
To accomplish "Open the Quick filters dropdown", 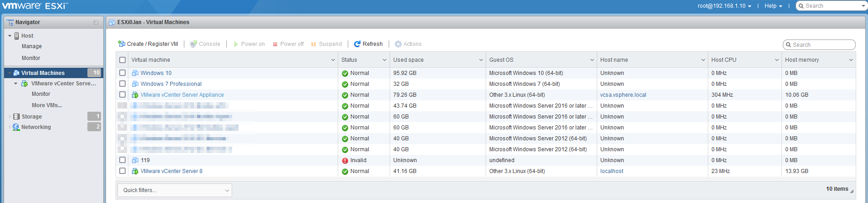I will coord(175,190).
